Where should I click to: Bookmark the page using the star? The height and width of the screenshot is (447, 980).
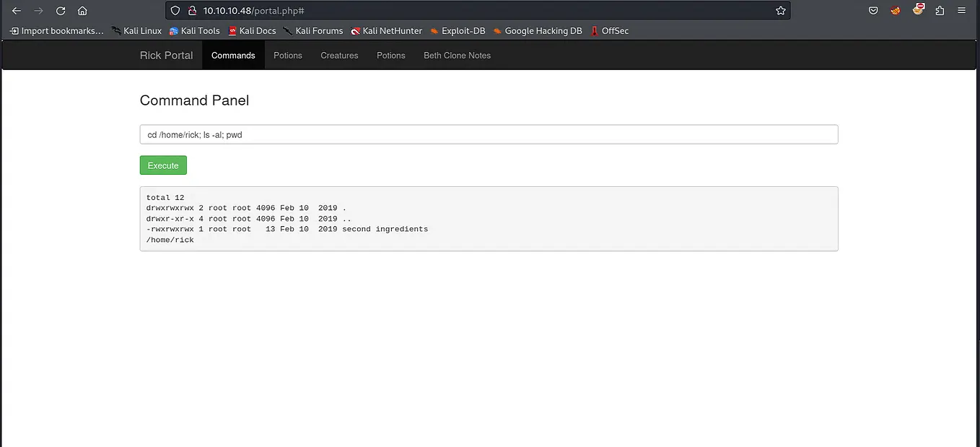(x=780, y=10)
